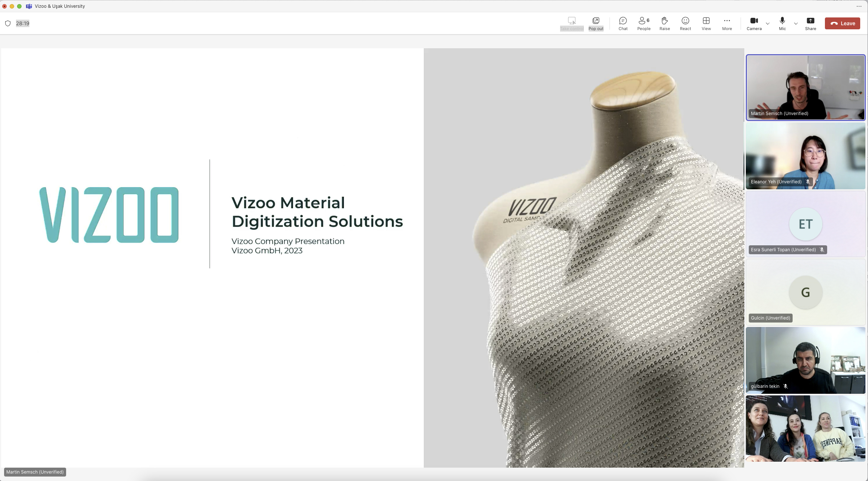Viewport: 868px width, 481px height.
Task: Click Esra Sunerli Topan's muted mic icon
Action: (x=822, y=250)
